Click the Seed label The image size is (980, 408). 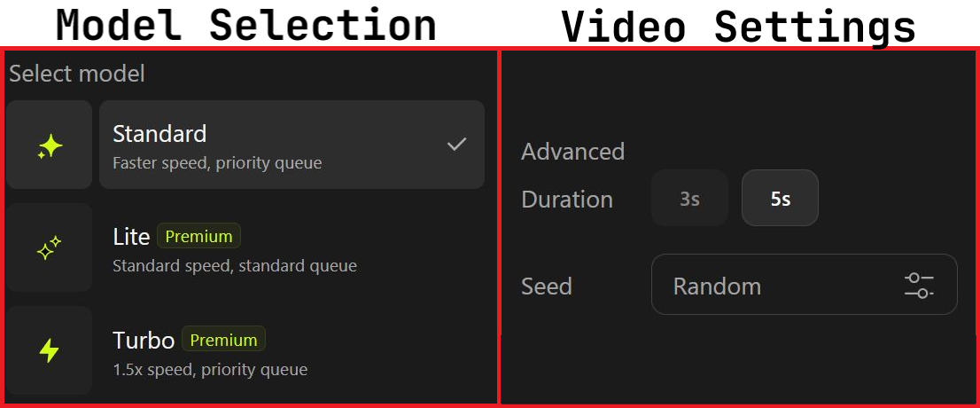tap(547, 286)
